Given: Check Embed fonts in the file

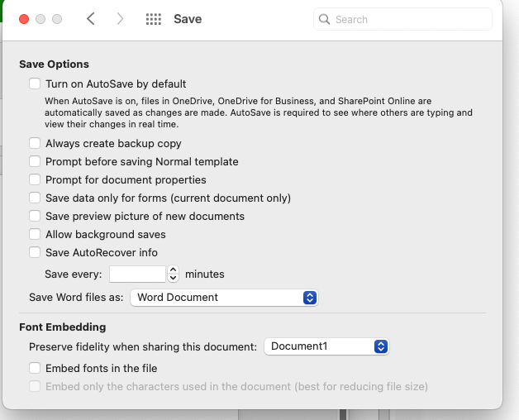Looking at the screenshot, I should 35,369.
